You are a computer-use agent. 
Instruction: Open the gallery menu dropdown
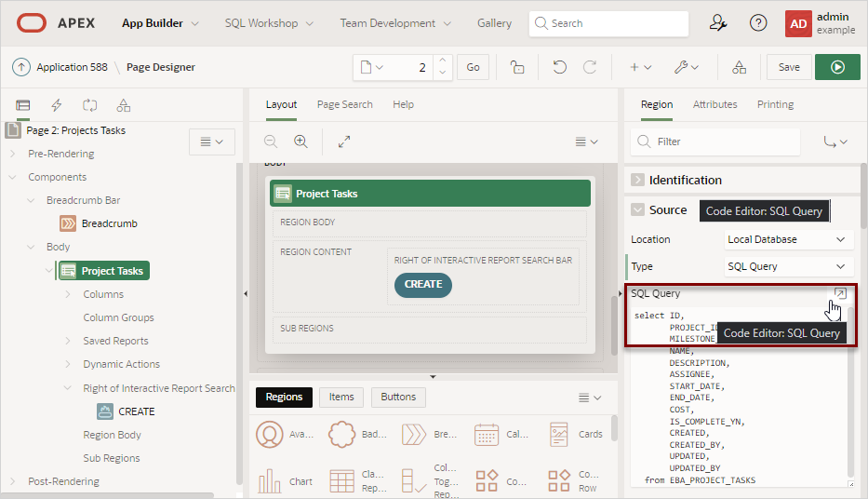click(x=590, y=398)
